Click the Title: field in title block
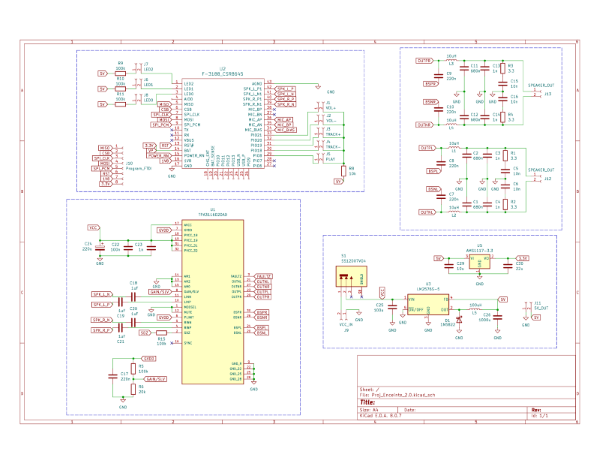600x464 pixels. click(367, 402)
